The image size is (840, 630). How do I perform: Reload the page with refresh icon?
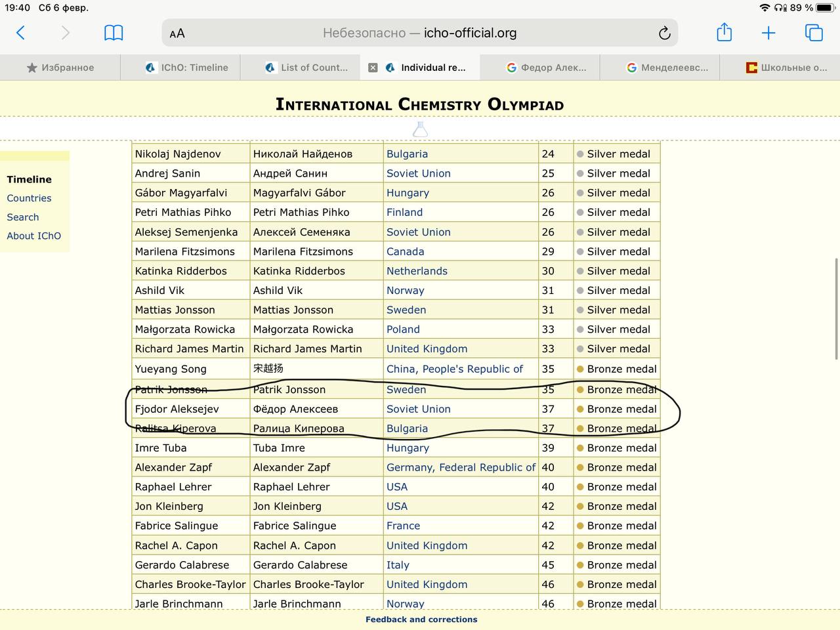click(664, 33)
